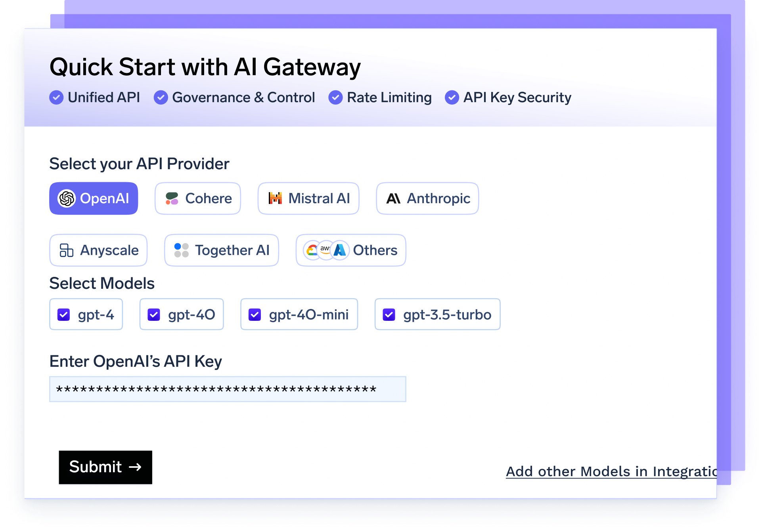Uncheck the gpt-4 model checkbox
The image size is (764, 532).
pyautogui.click(x=64, y=315)
